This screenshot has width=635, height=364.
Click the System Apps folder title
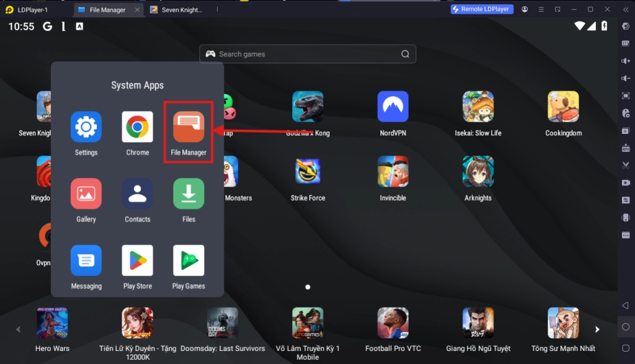click(137, 85)
